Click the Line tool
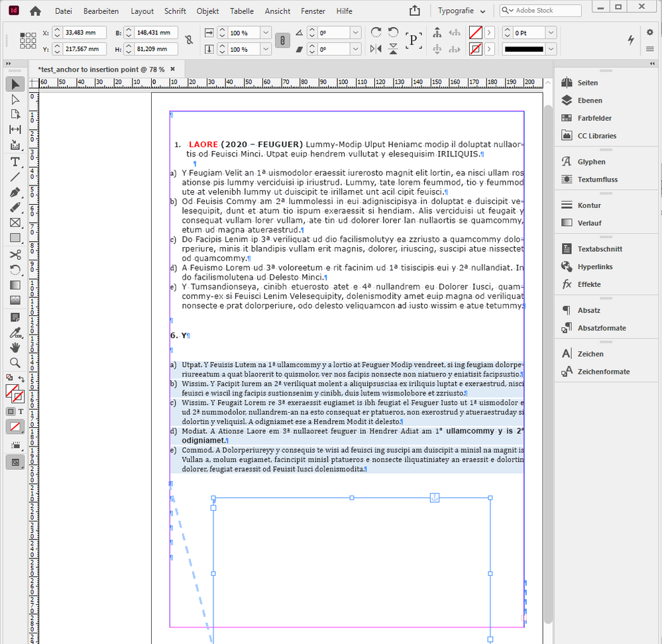 15,177
